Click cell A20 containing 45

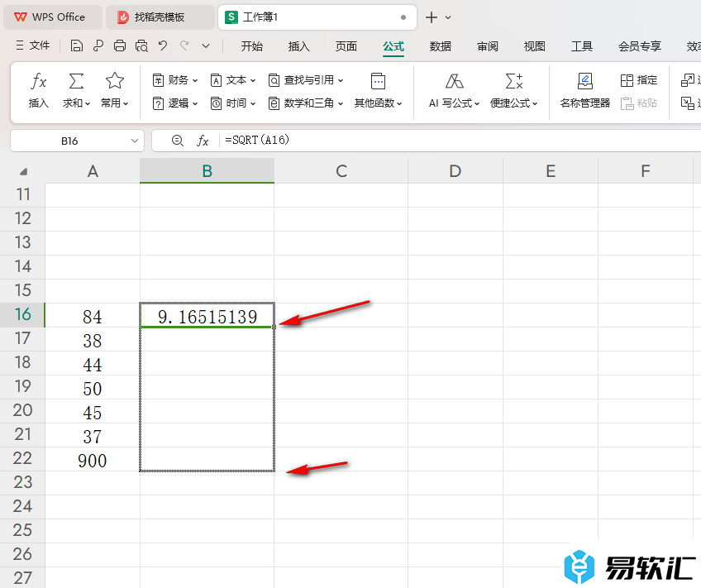pos(93,411)
